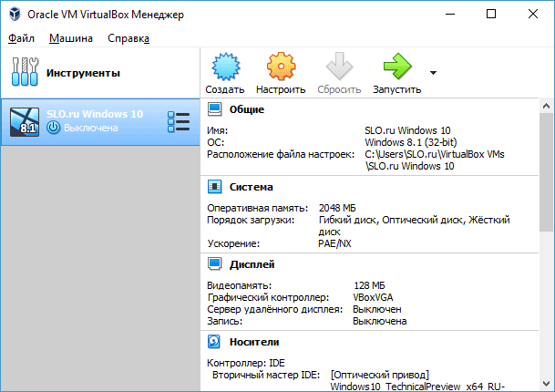The image size is (555, 392).
Task: Open the Машина menu
Action: [x=71, y=38]
